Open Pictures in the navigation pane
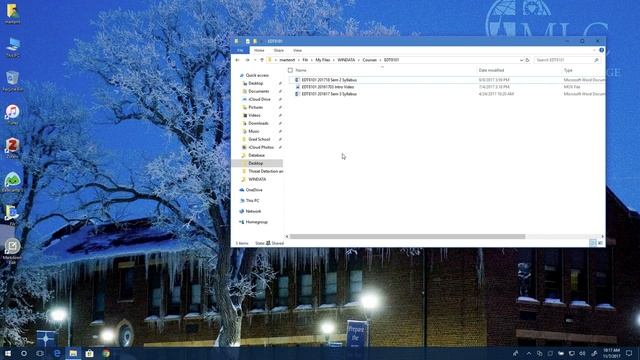This screenshot has width=640, height=360. pos(256,107)
